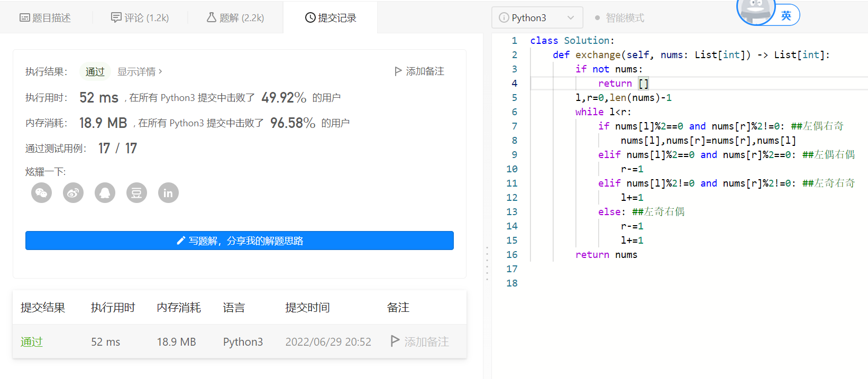
Task: Click the avatar icon at top right
Action: pyautogui.click(x=756, y=12)
